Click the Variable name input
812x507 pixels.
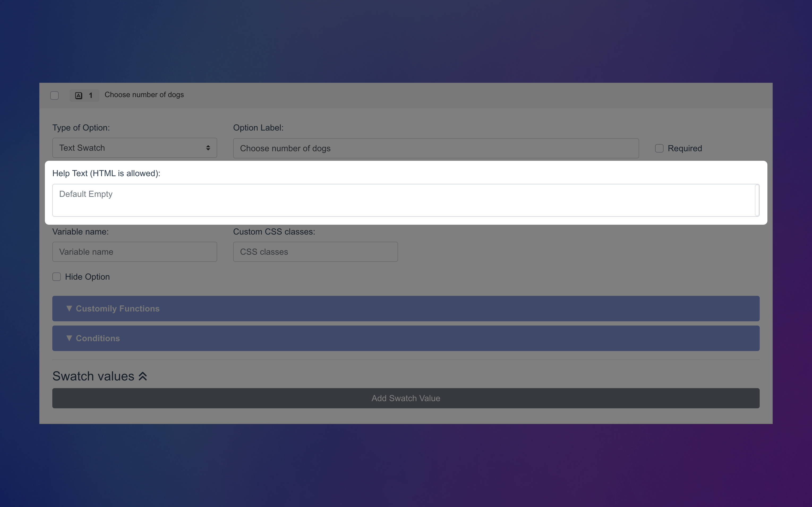pos(134,252)
